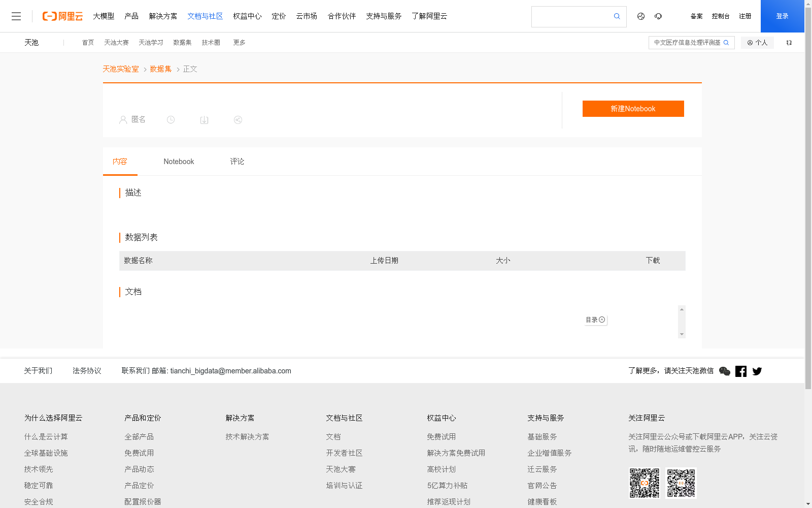Click the Twitter icon
Viewport: 812px width, 508px height.
(757, 371)
